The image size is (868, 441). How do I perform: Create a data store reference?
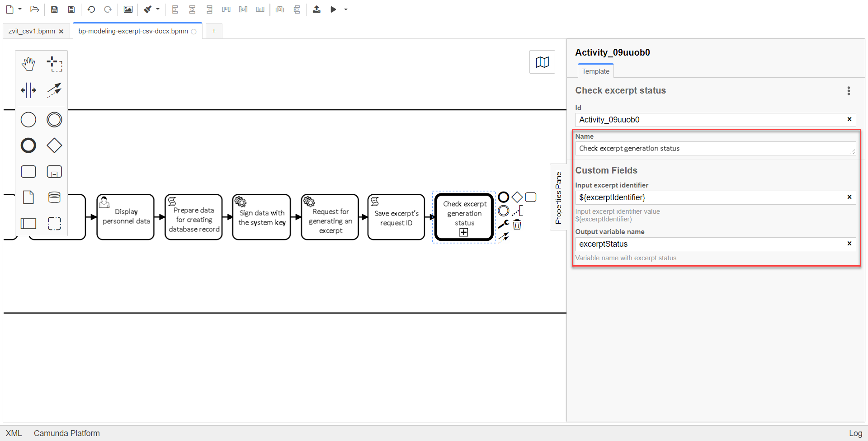pyautogui.click(x=54, y=197)
